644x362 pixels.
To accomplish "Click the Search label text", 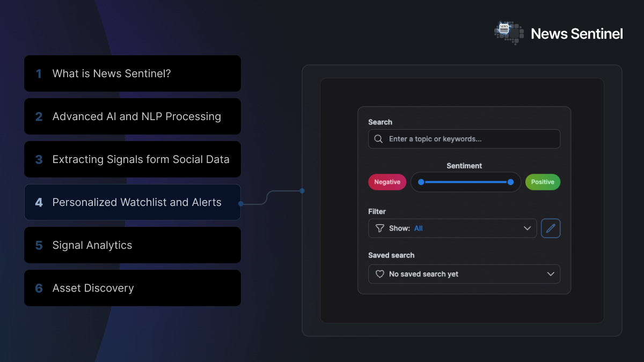I will tap(380, 122).
